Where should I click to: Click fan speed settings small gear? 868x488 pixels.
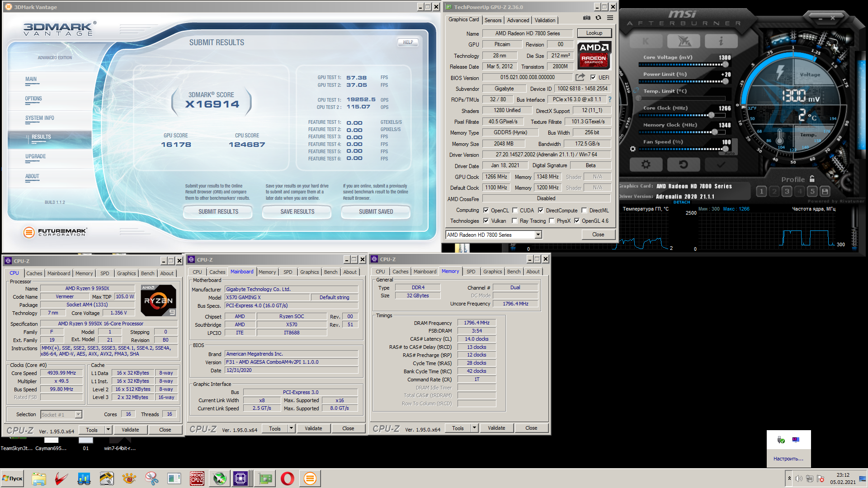(633, 149)
